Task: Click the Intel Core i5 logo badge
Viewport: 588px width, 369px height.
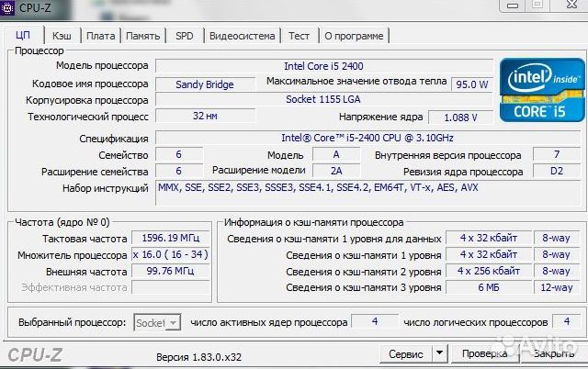Action: click(x=542, y=90)
